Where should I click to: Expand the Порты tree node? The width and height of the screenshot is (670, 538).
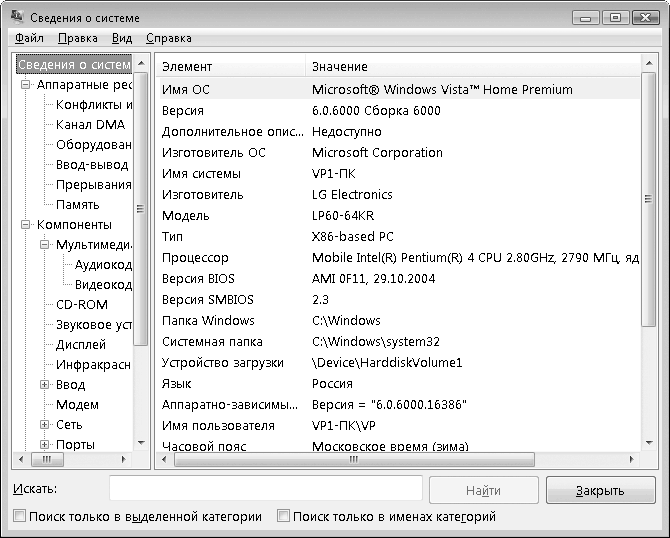click(45, 445)
